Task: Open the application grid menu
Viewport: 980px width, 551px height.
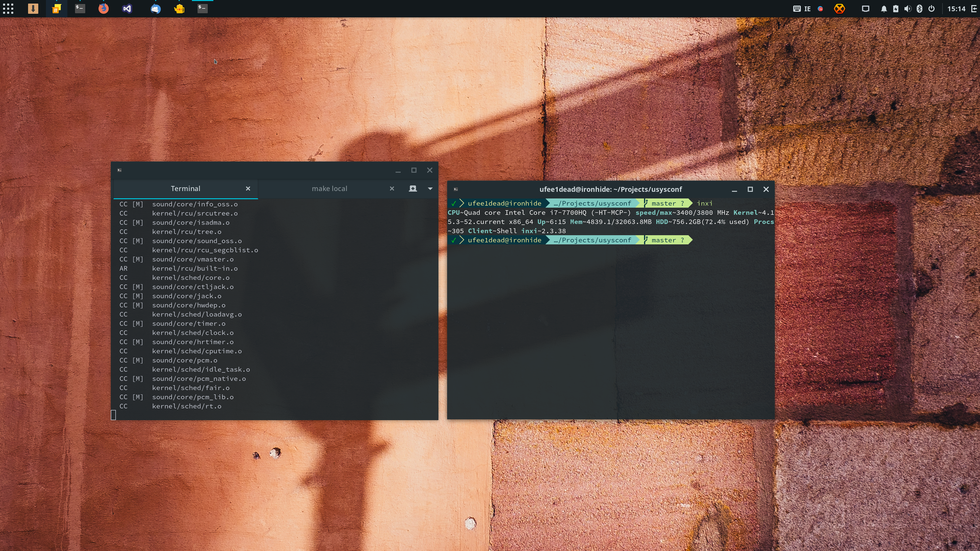Action: (8, 8)
